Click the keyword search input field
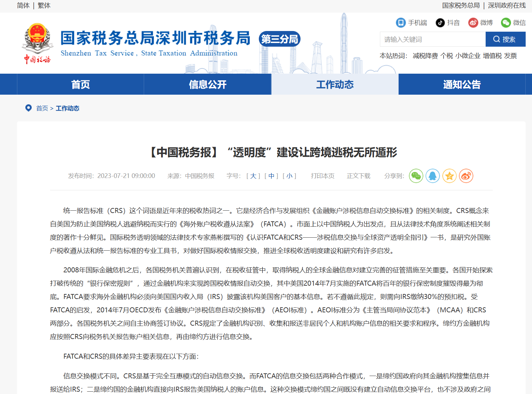 pyautogui.click(x=432, y=39)
